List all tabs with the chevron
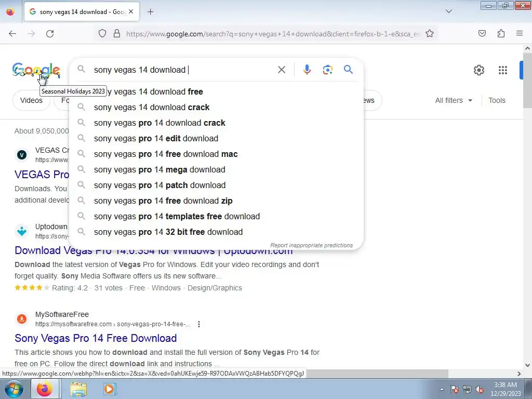 (448, 11)
